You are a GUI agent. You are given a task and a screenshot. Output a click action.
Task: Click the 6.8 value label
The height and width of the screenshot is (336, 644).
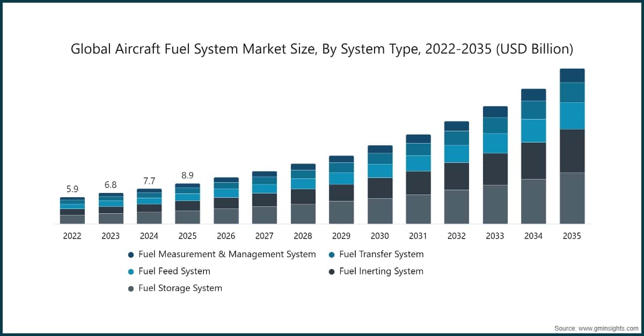pyautogui.click(x=111, y=185)
